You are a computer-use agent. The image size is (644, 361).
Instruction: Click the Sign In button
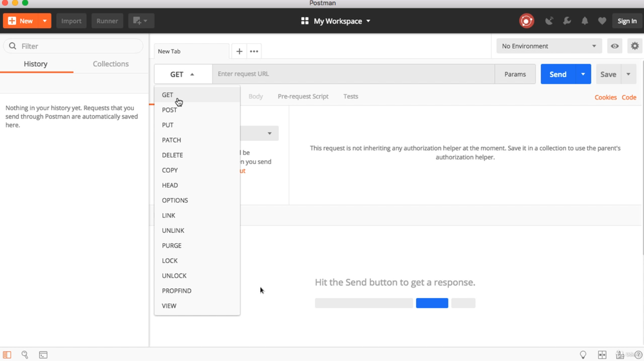coord(627,21)
